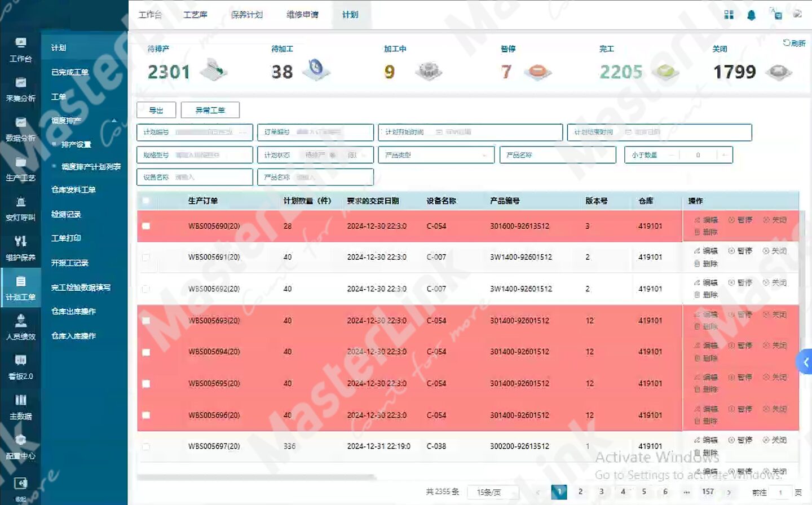Switch to the 工艺库 top tab

click(195, 15)
